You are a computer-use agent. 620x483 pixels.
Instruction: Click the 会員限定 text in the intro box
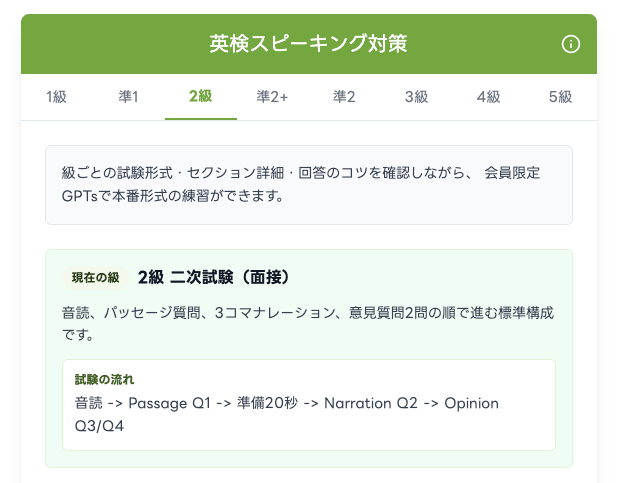click(512, 173)
